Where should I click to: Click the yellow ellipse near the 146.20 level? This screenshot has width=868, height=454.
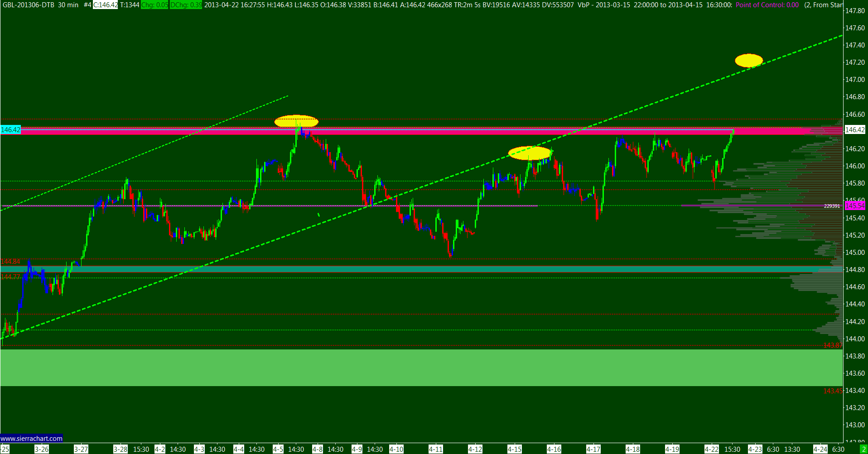click(x=530, y=153)
